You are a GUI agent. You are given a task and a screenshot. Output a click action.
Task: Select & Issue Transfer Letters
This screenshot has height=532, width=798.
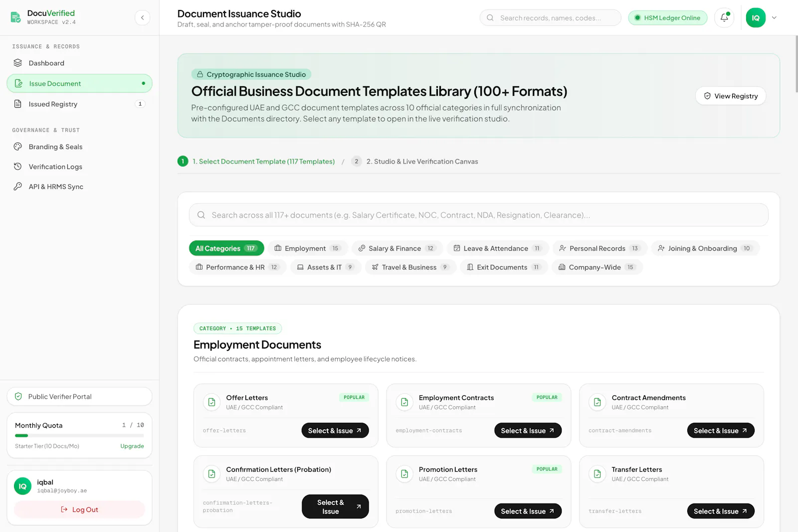pyautogui.click(x=721, y=511)
